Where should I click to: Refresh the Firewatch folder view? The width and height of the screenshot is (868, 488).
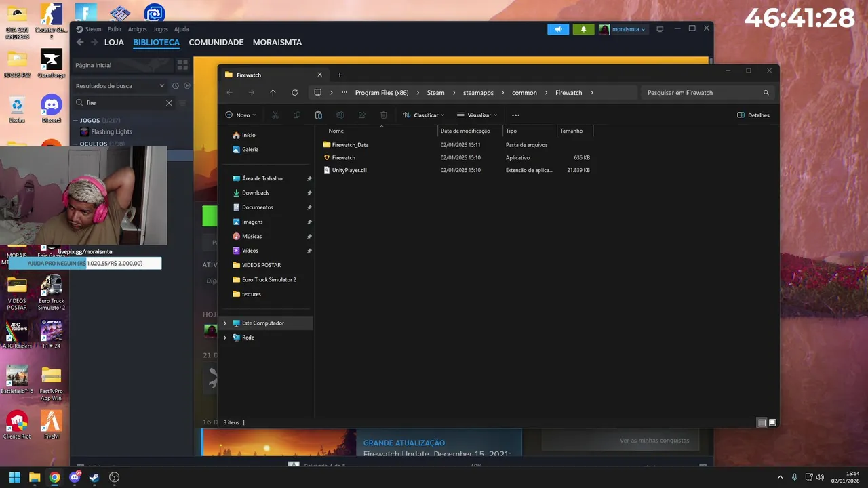tap(294, 93)
